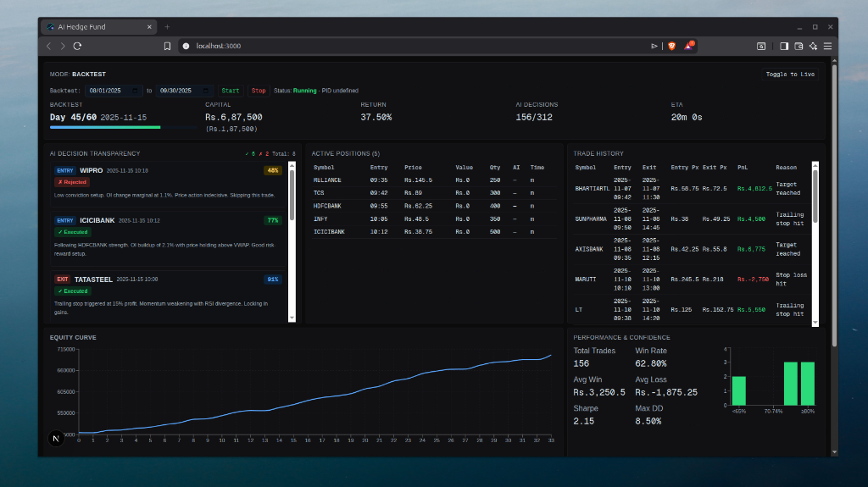This screenshot has width=868, height=487.
Task: Click the Return 37.50% value
Action: tap(376, 118)
